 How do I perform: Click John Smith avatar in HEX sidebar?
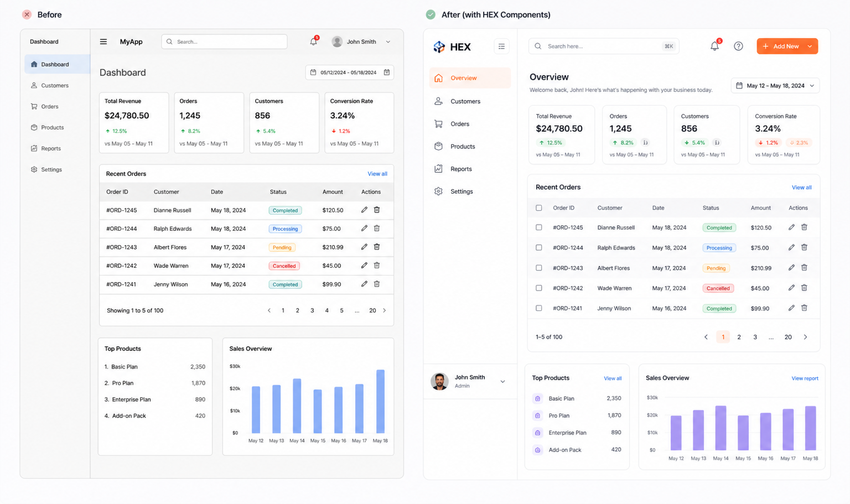tap(440, 381)
